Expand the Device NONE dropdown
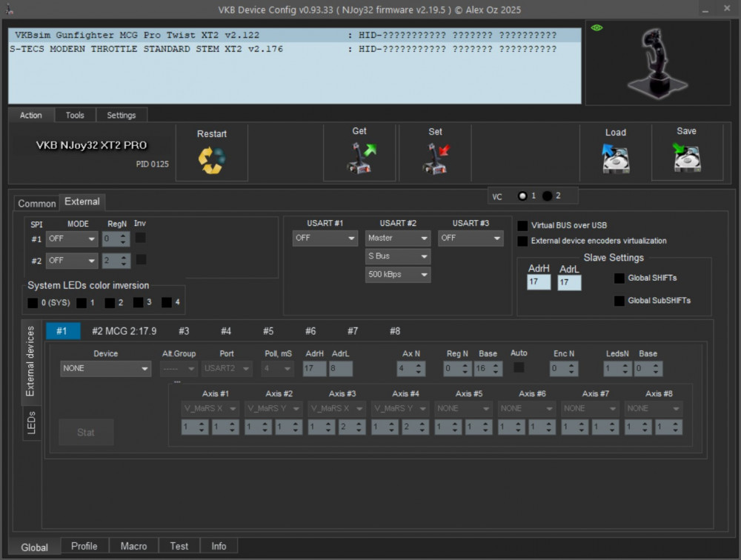Screen dimensions: 741x560 [x=106, y=368]
